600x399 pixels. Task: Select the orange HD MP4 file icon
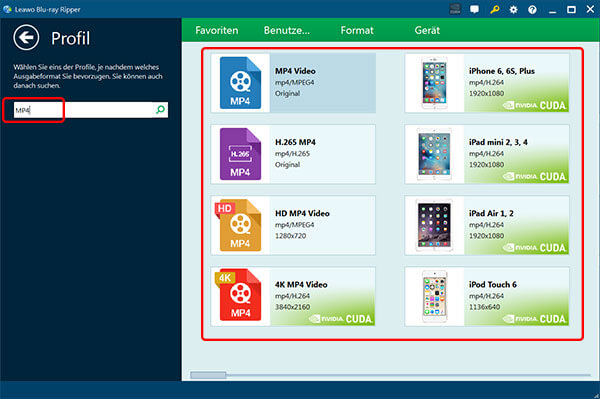(238, 225)
